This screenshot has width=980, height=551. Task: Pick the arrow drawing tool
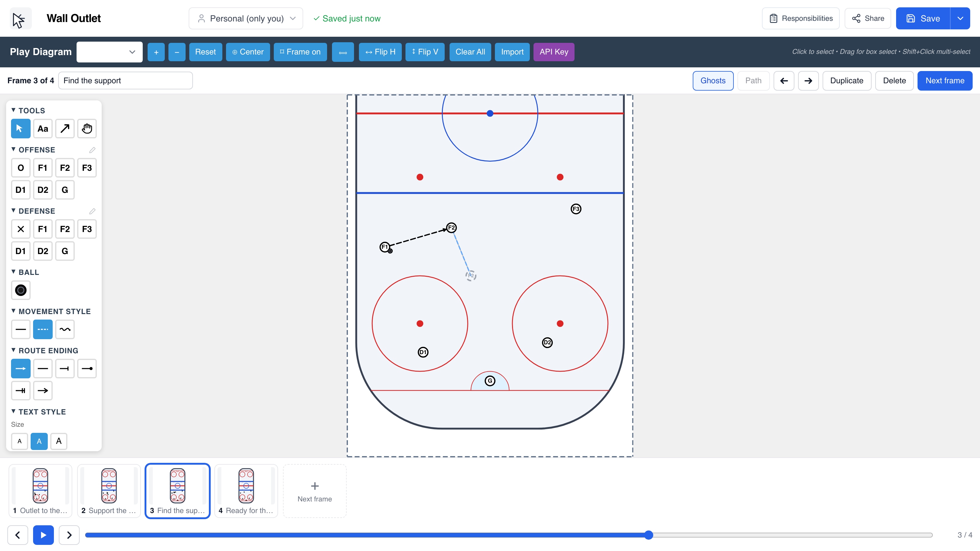pos(65,129)
